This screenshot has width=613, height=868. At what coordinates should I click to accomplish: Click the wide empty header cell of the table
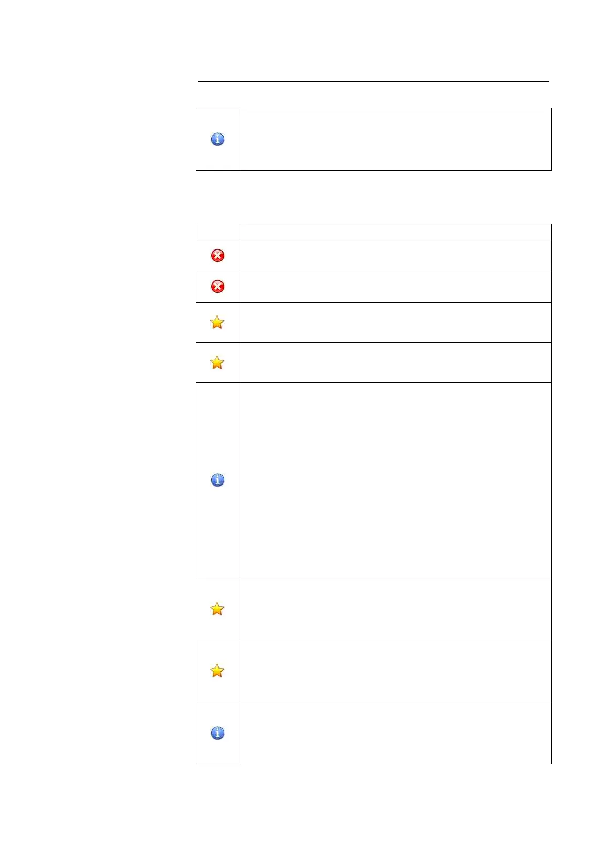point(395,232)
